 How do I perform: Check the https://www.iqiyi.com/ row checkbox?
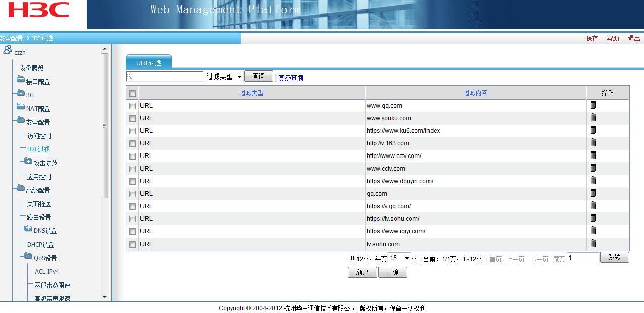[x=132, y=231]
